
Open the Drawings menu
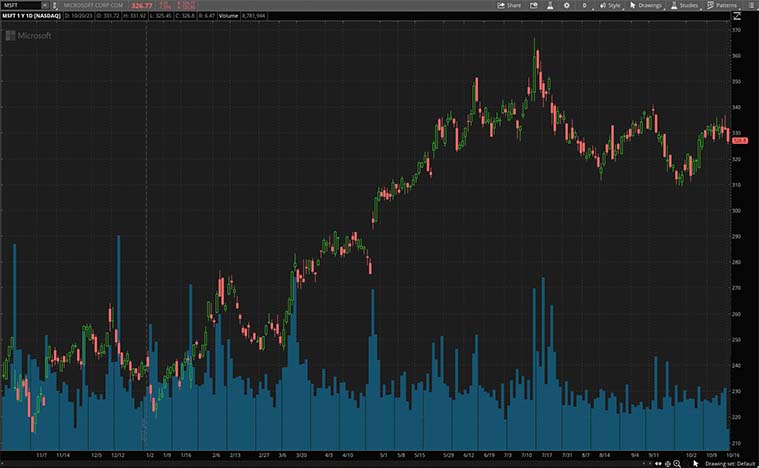click(647, 5)
